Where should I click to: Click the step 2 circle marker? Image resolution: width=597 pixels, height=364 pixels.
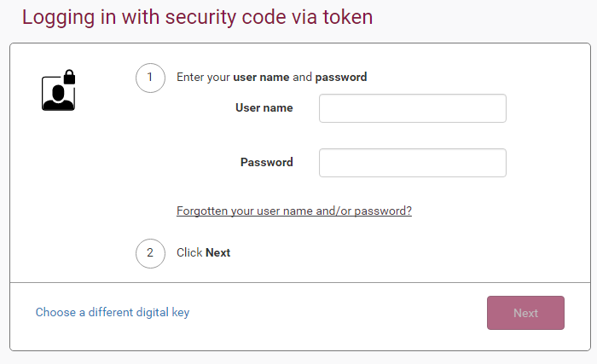point(150,253)
